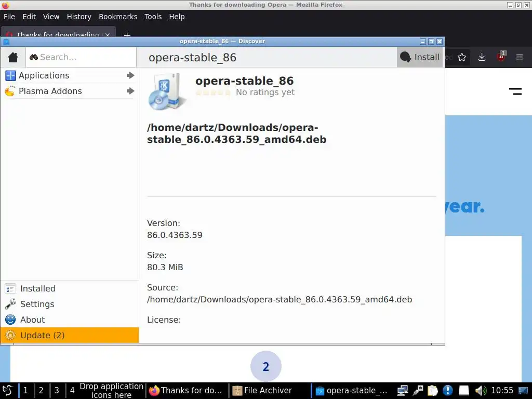Click Install for opera-stable_86
Screen dimensions: 532x399
click(420, 57)
